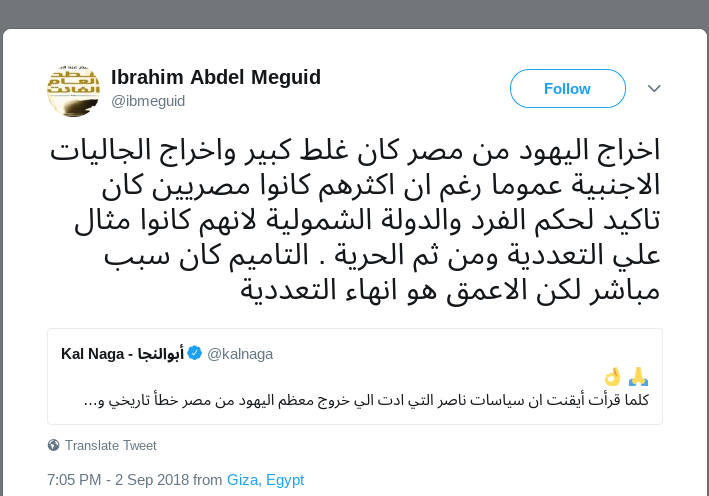Viewport: 709px width, 496px height.
Task: Click the OK hand emoji
Action: tap(613, 377)
